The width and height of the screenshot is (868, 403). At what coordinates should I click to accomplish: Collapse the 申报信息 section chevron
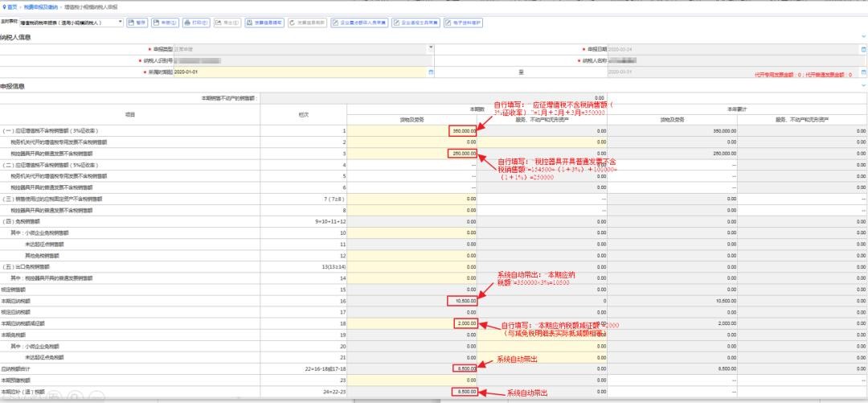tap(862, 85)
